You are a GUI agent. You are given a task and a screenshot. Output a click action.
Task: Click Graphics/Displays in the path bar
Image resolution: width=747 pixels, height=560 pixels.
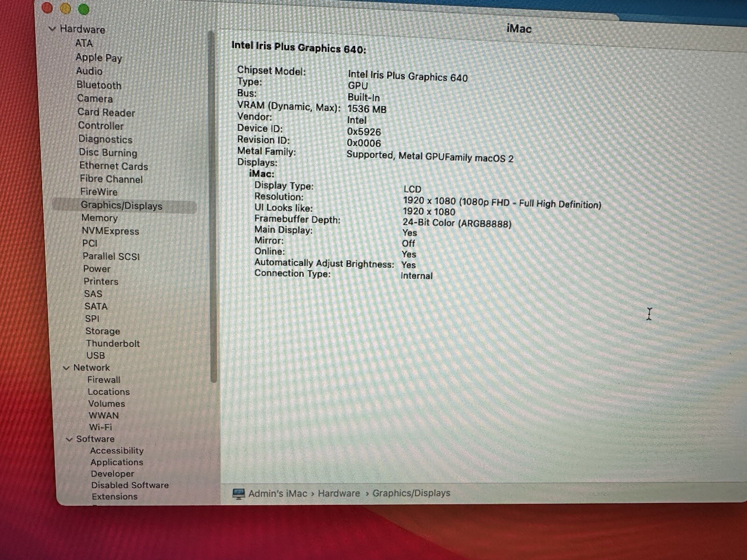coord(411,493)
